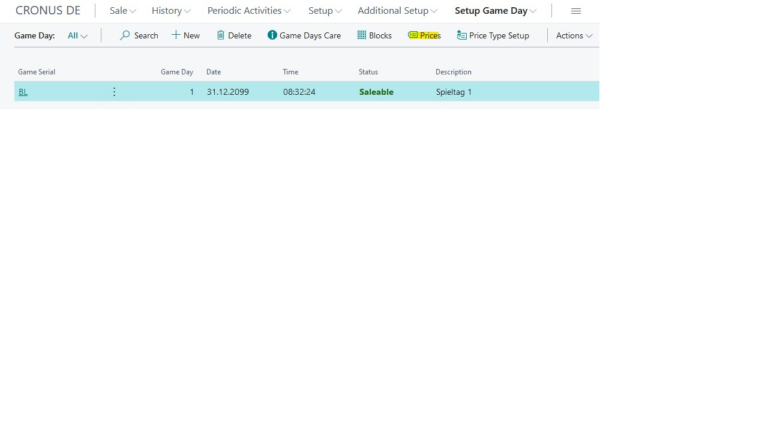
Task: Click the Description column header
Action: pos(454,72)
